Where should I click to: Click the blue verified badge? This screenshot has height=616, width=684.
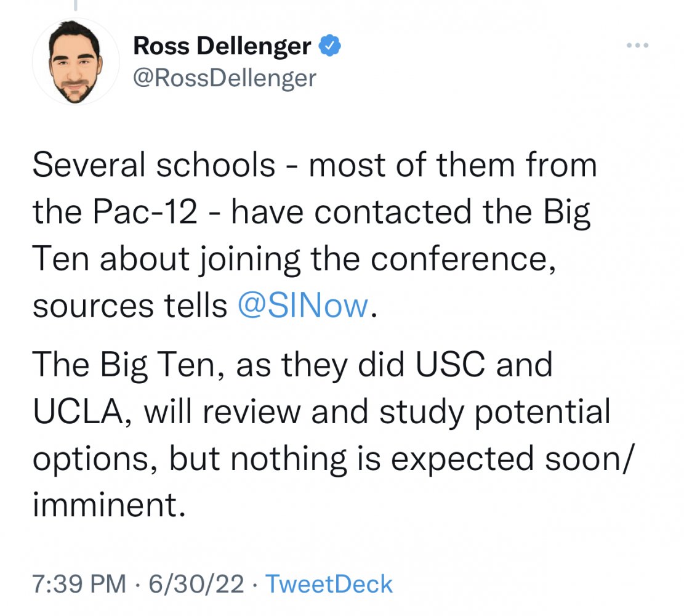[x=330, y=46]
